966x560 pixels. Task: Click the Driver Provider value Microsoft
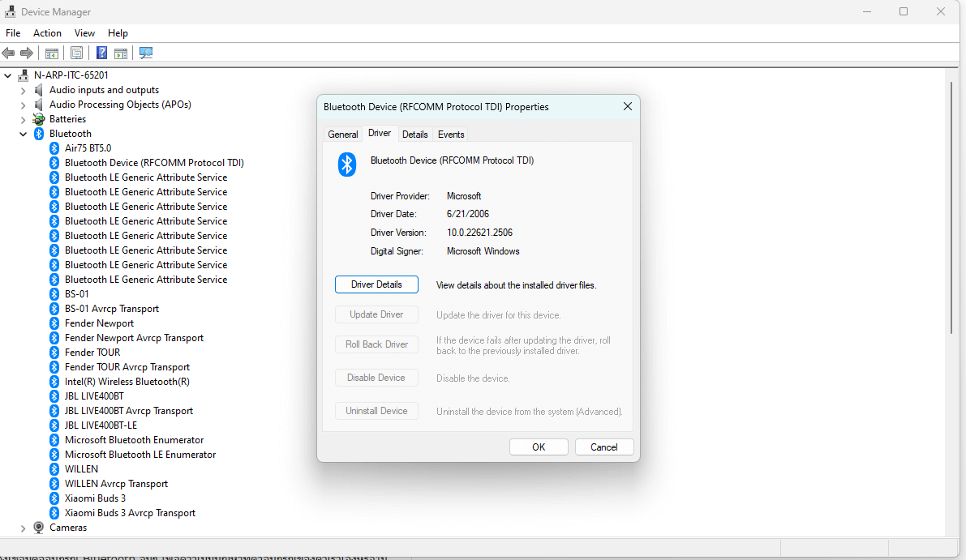point(464,196)
